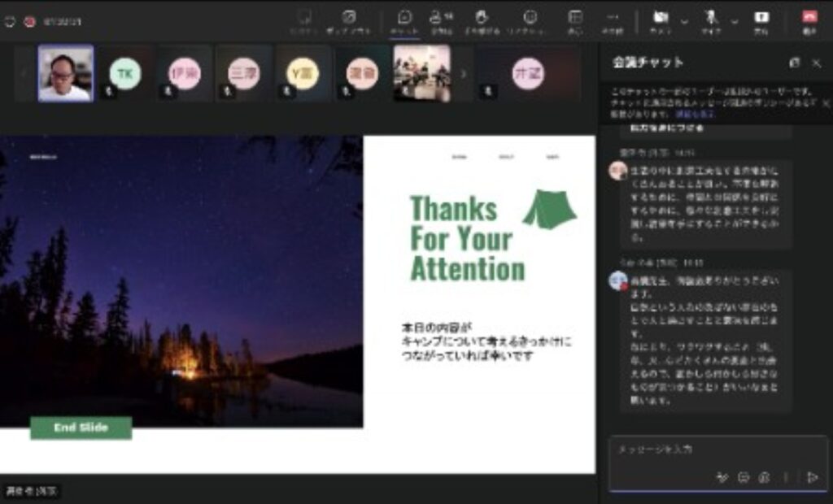
Task: Pop out the meeting chat panel
Action: coord(795,63)
